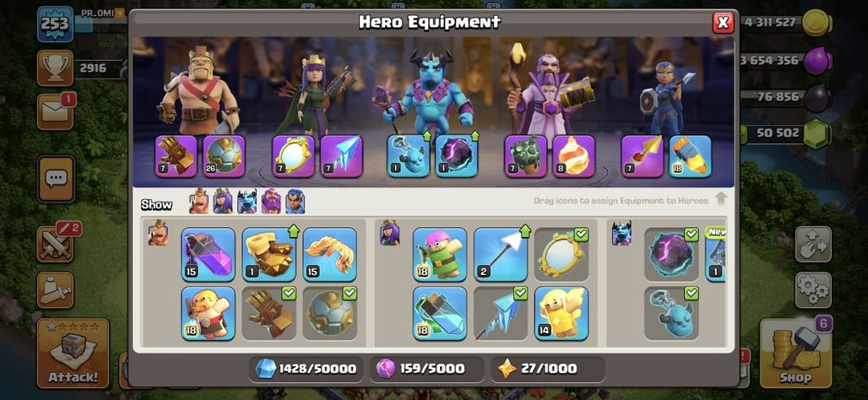
Task: Select the Barbarian Puppet equipment
Action: pos(209,313)
